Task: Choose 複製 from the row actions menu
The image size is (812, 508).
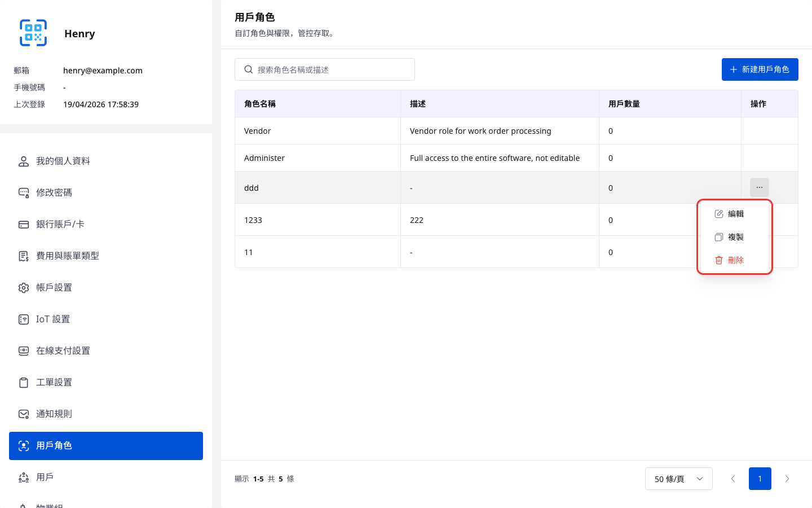Action: pyautogui.click(x=735, y=237)
